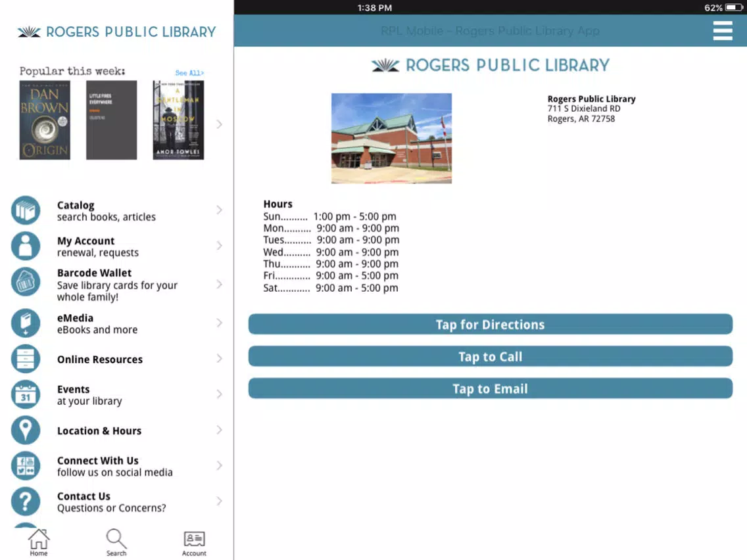Tap to Call button

point(491,357)
